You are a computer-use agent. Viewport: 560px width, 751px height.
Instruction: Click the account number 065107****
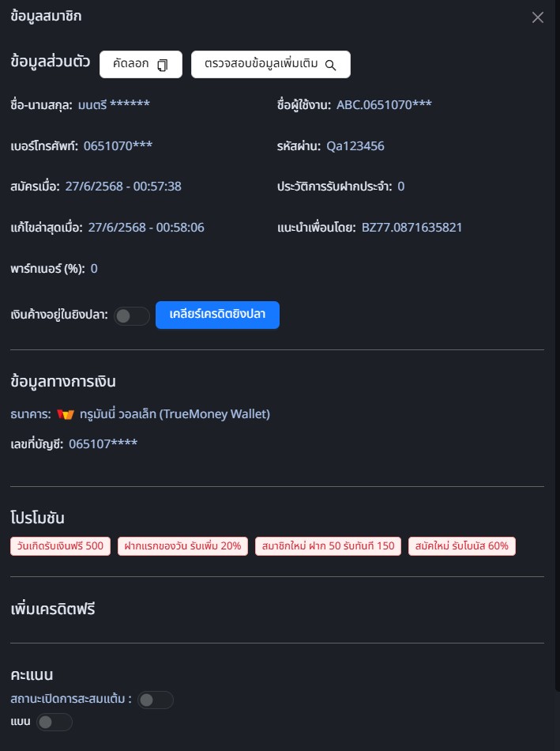(x=103, y=443)
